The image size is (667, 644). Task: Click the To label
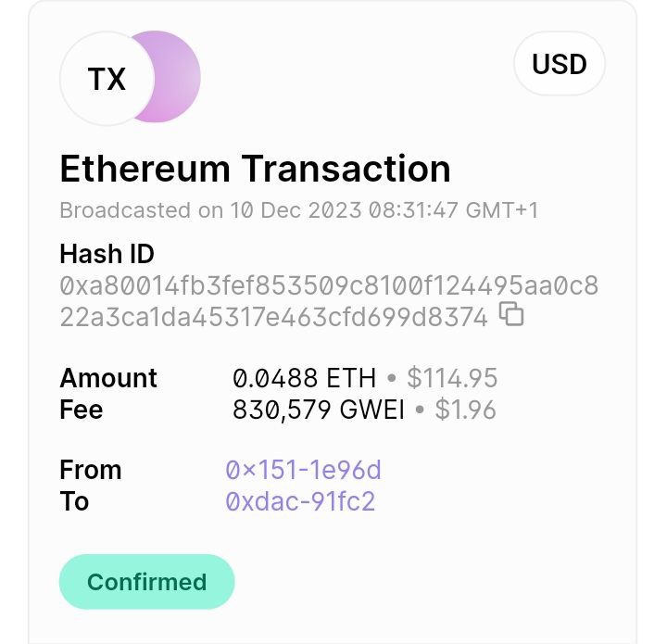coord(75,501)
